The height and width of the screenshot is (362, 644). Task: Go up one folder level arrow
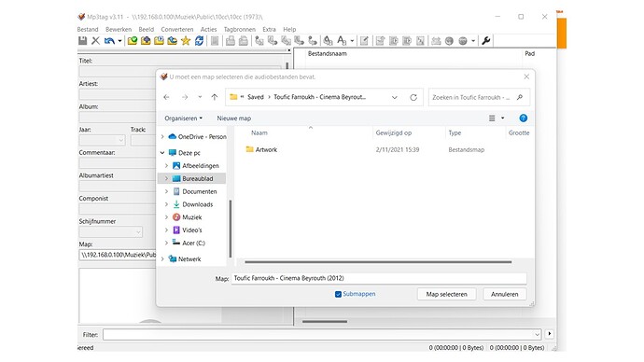click(x=215, y=97)
